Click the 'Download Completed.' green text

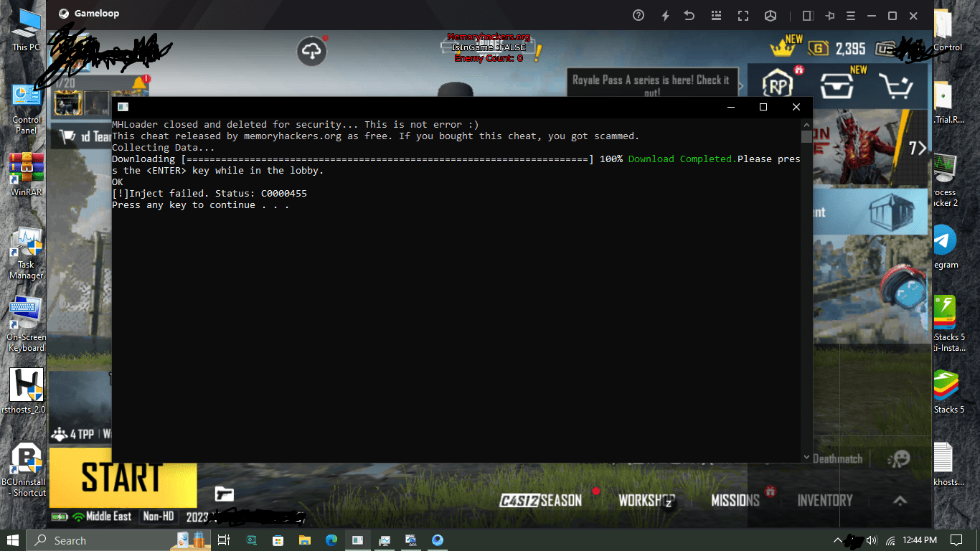(682, 159)
